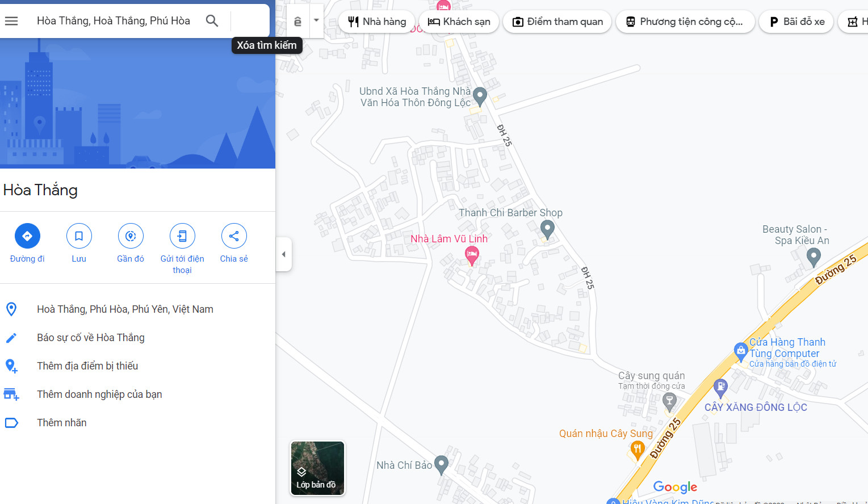Click the pencil report-issue icon

[x=11, y=338]
